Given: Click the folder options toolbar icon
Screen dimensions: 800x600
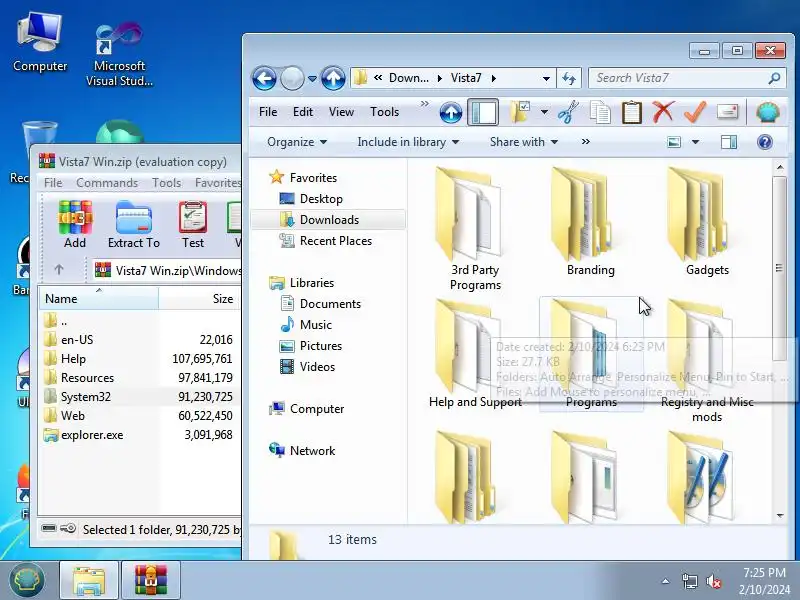Looking at the screenshot, I should coord(520,112).
